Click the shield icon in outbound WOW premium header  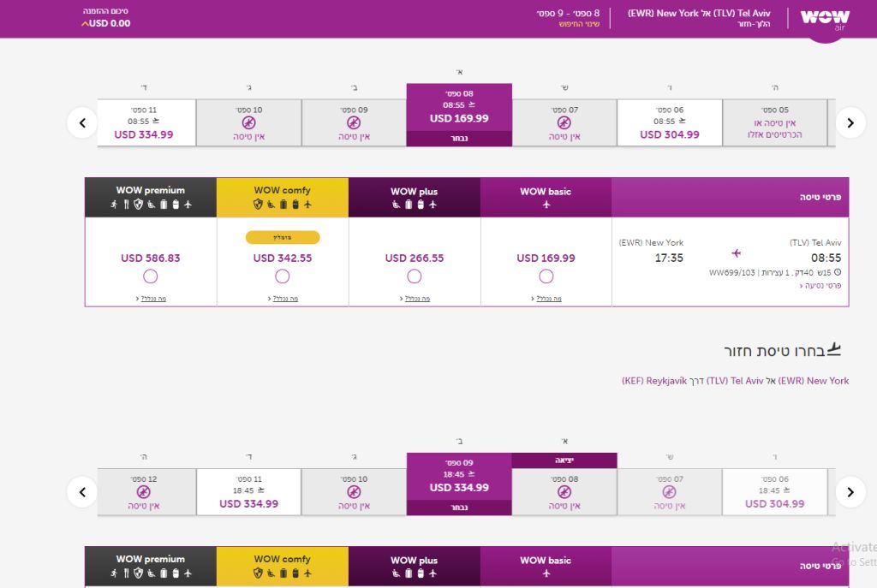[138, 205]
